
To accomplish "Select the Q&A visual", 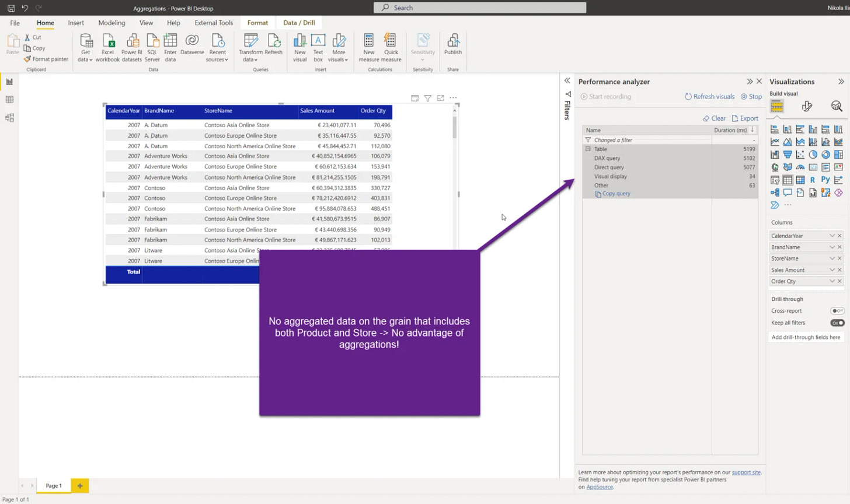I will click(788, 192).
